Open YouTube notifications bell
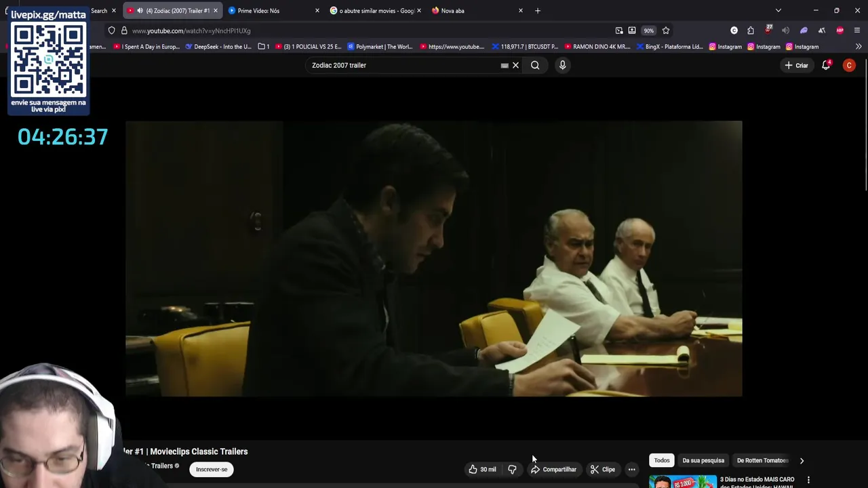The image size is (868, 488). pos(826,65)
